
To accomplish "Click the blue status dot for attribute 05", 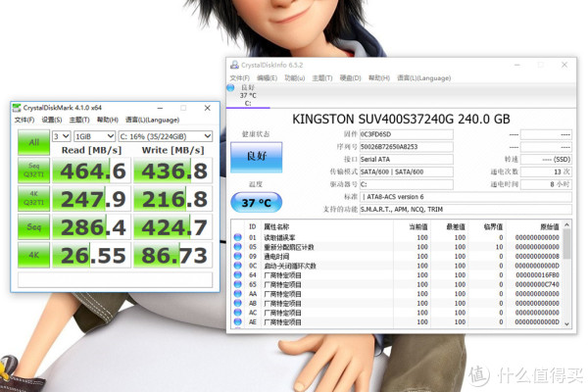I will pyautogui.click(x=237, y=247).
